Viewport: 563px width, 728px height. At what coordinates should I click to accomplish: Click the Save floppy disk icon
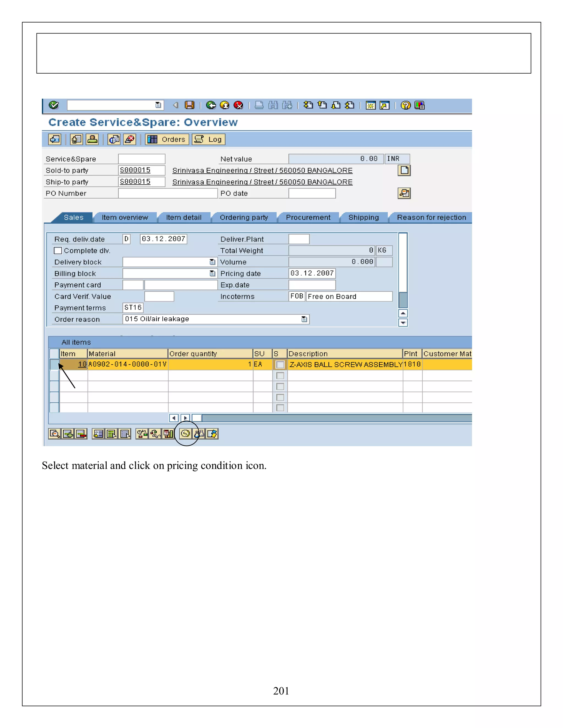coord(189,105)
